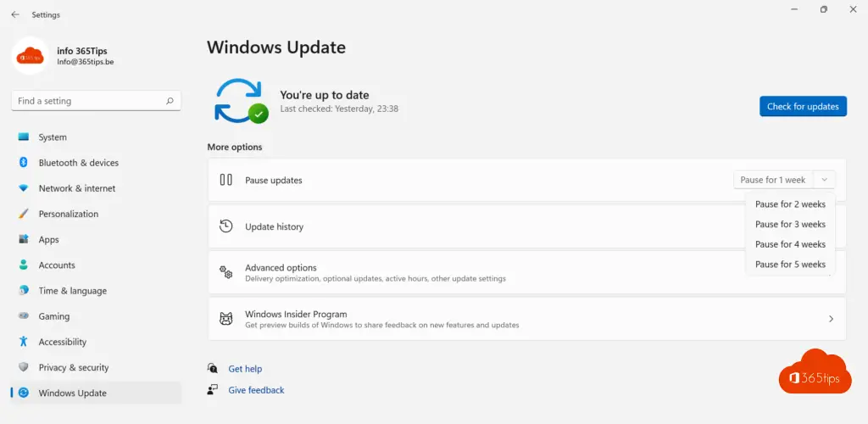
Task: Select the Apps icon in sidebar
Action: point(23,239)
